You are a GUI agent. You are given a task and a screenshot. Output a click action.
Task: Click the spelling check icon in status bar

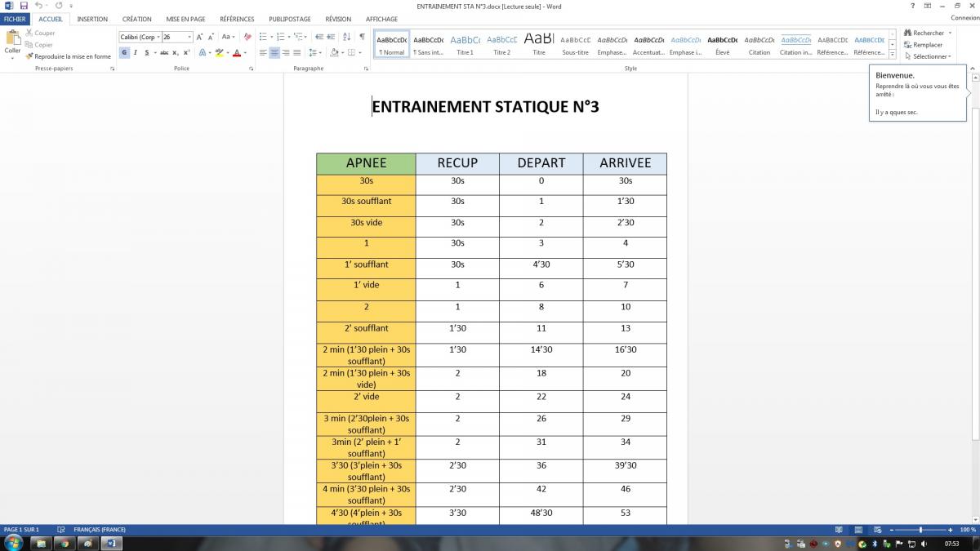pos(62,530)
